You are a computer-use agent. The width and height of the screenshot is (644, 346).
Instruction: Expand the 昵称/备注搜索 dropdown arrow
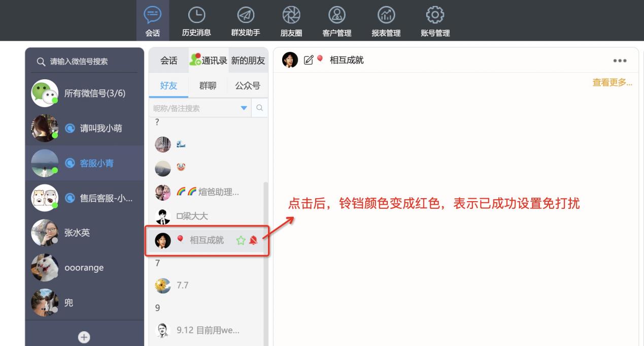[244, 108]
